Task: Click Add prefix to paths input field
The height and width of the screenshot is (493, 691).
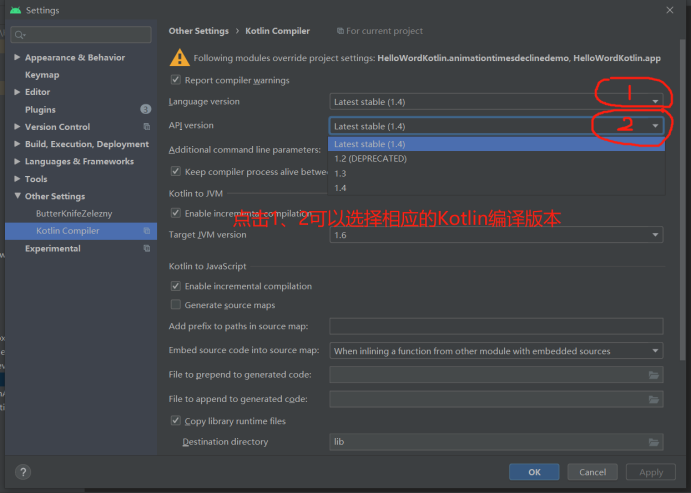Action: [496, 326]
